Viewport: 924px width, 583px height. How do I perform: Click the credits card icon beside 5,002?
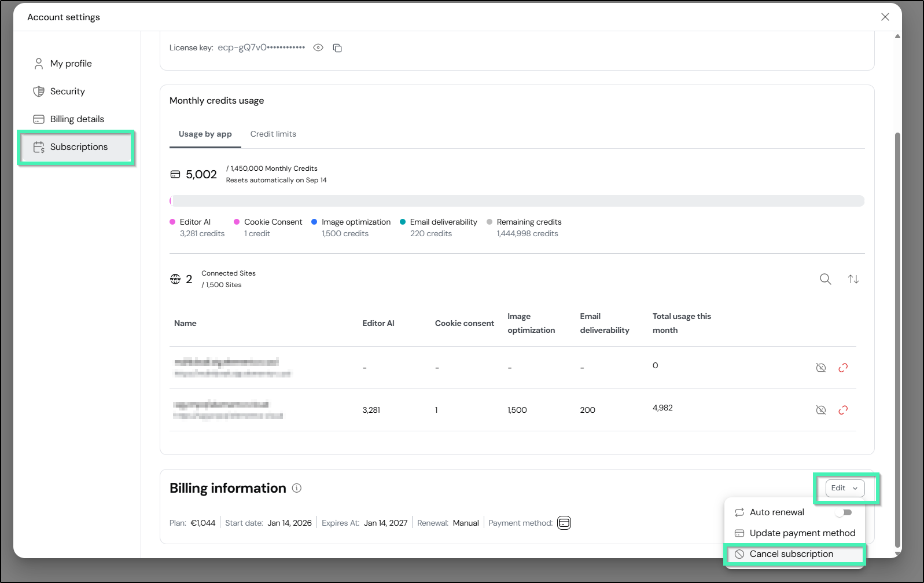[175, 174]
